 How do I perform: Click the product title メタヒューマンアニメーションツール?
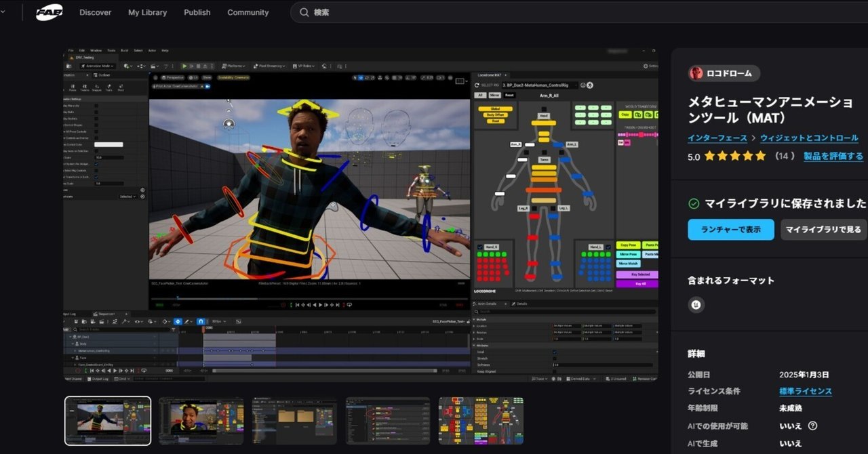point(771,110)
